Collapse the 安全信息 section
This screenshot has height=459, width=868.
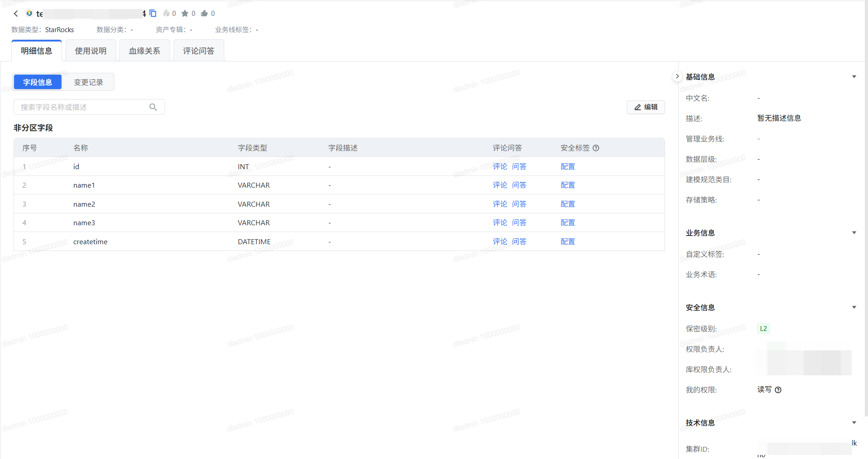854,308
